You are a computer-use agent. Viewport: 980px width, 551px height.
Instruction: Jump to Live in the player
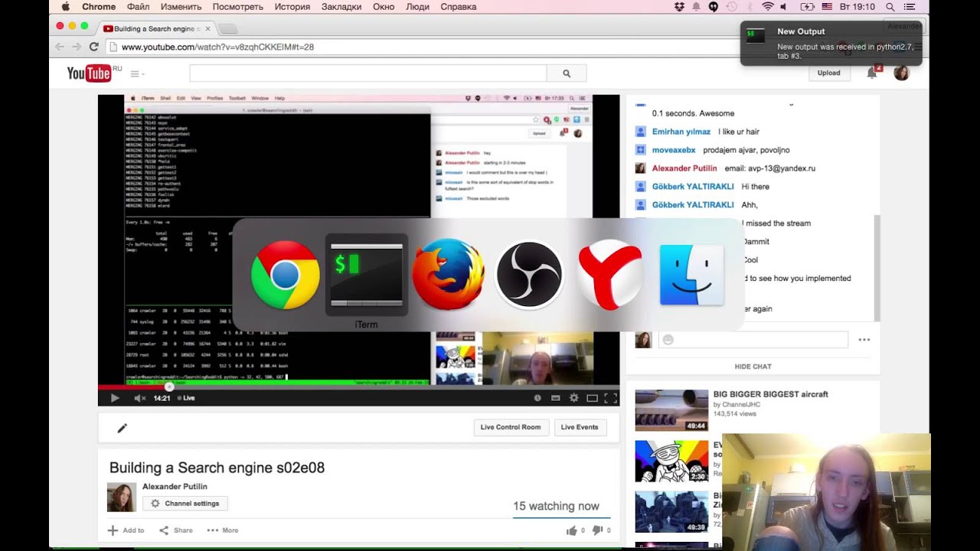(x=186, y=398)
